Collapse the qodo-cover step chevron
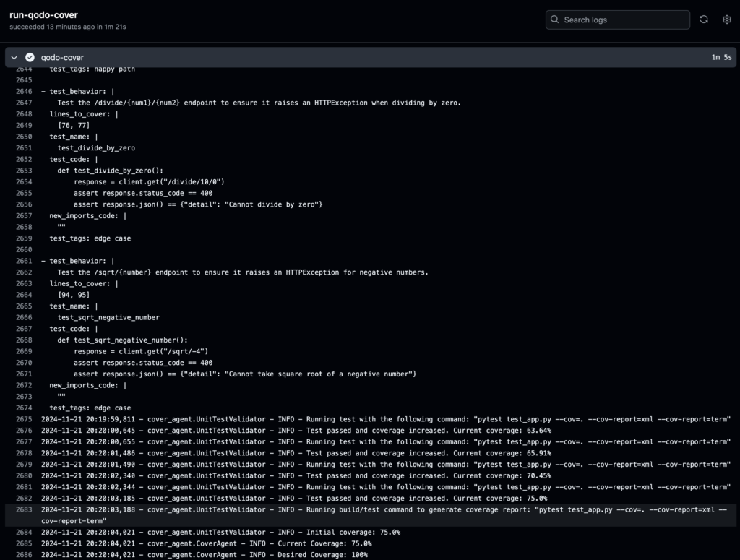The height and width of the screenshot is (560, 740). [x=14, y=57]
